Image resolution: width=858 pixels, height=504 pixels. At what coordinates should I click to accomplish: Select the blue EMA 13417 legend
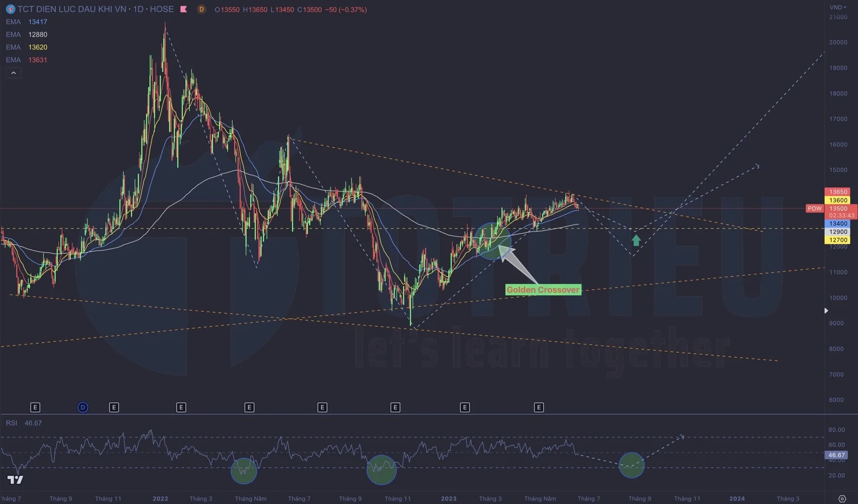click(26, 22)
